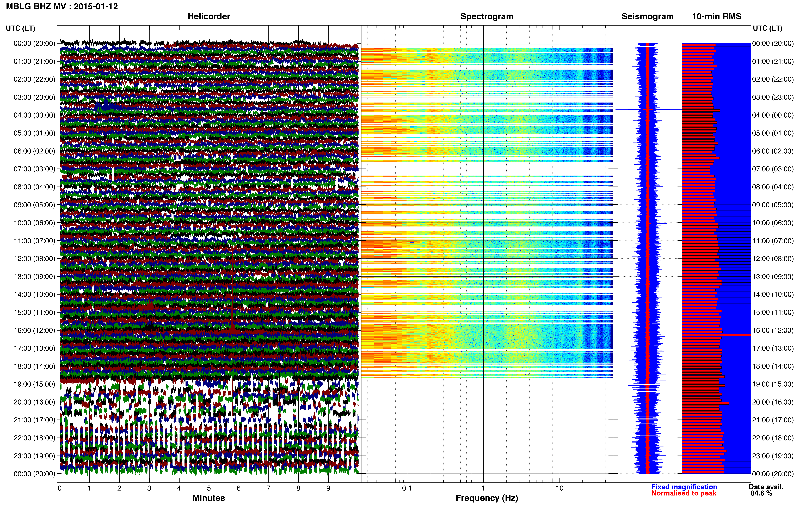The width and height of the screenshot is (812, 508).
Task: Click the left '04:00 (00:00)' time label
Action: tap(34, 115)
